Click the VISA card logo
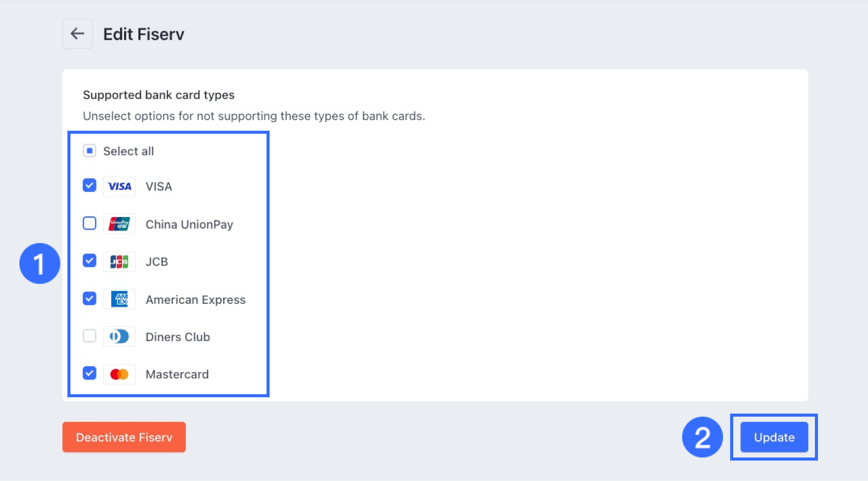The width and height of the screenshot is (868, 481). click(119, 186)
